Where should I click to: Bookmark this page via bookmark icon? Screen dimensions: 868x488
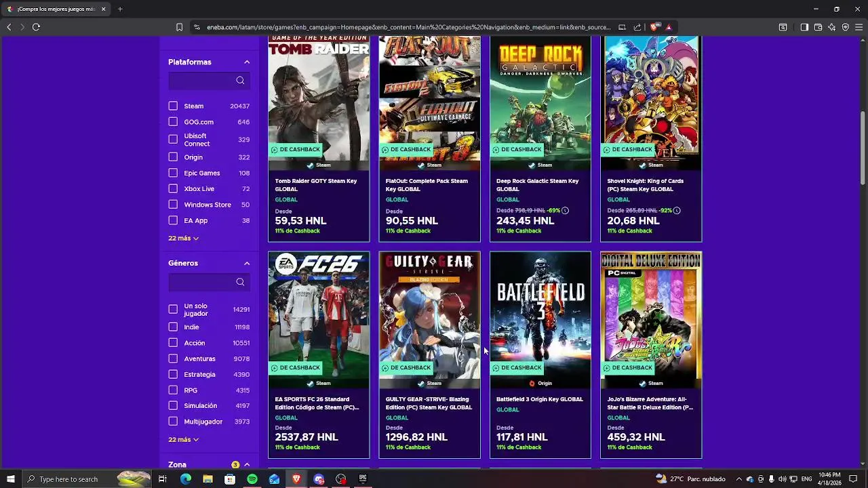coord(179,27)
